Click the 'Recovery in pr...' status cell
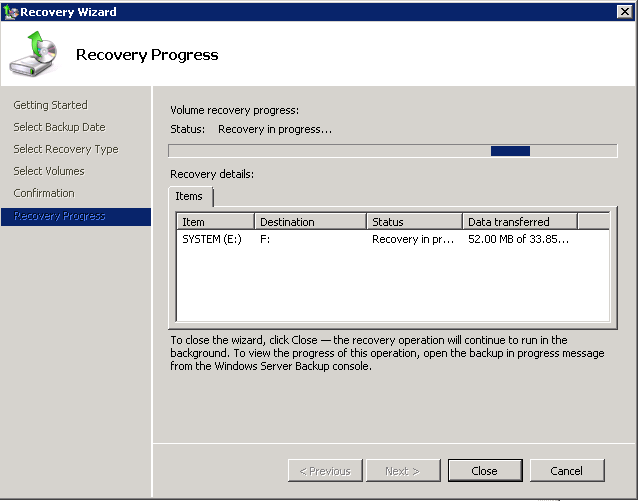The height and width of the screenshot is (501, 638). pos(413,239)
